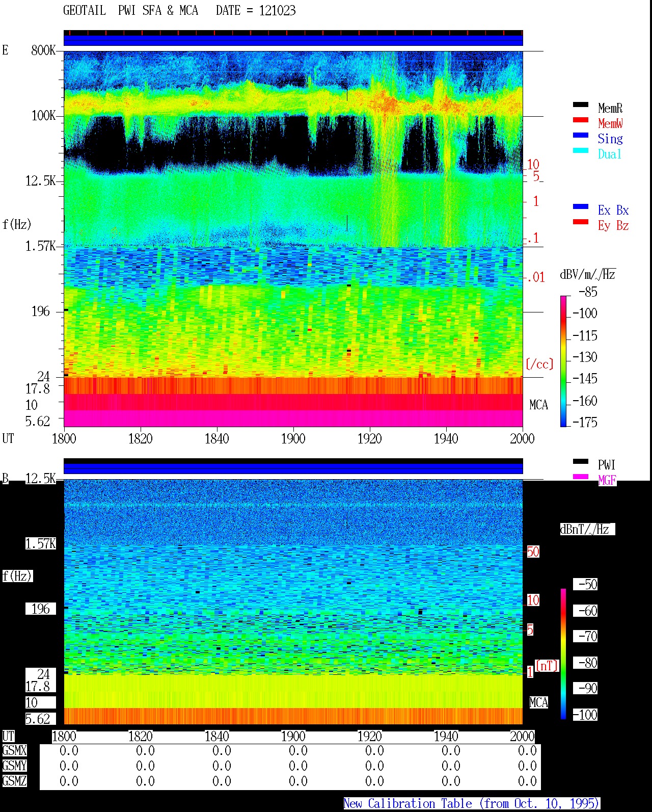The width and height of the screenshot is (652, 812).
Task: Click the blue Ex Bx legend swatch
Action: 581,206
